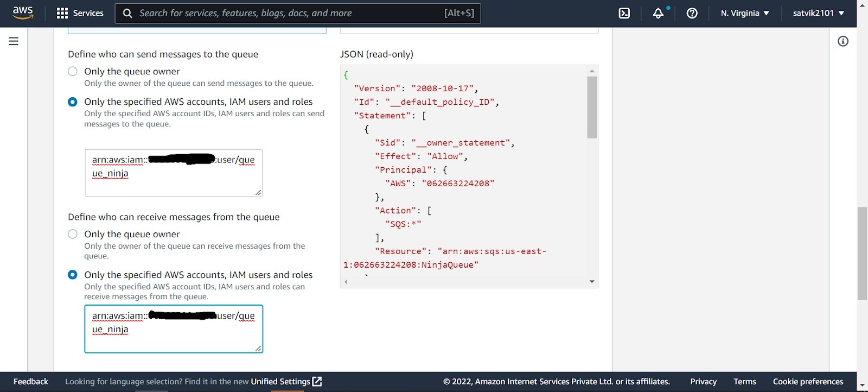Screen dimensions: 868x392
Task: Click the send-permission ARN text box
Action: click(174, 173)
